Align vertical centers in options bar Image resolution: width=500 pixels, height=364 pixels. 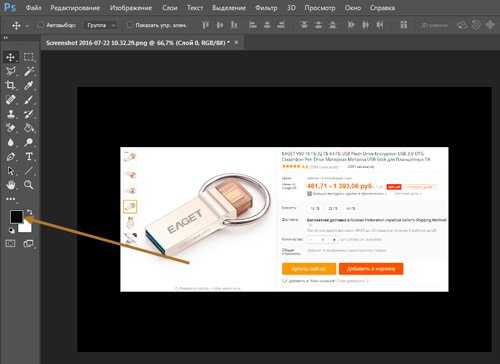[220, 25]
